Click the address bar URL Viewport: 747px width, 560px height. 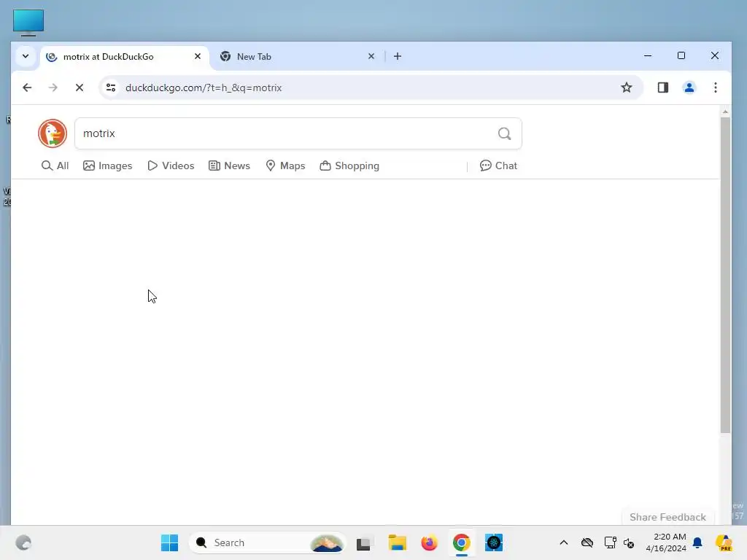tap(204, 87)
